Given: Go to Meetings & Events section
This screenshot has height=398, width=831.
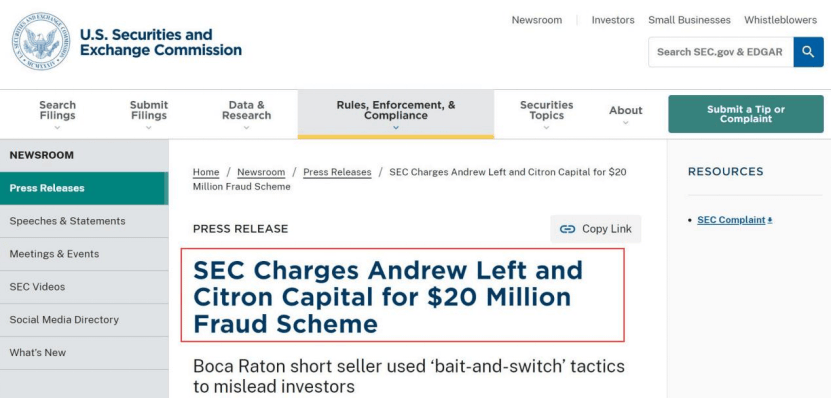Looking at the screenshot, I should pos(84,254).
